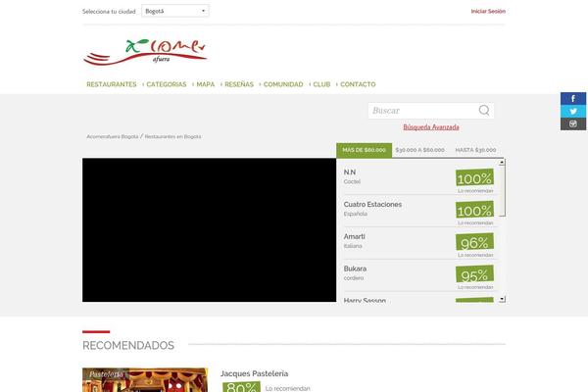Open the N.N restaurant entry
This screenshot has height=392, width=588.
point(350,172)
